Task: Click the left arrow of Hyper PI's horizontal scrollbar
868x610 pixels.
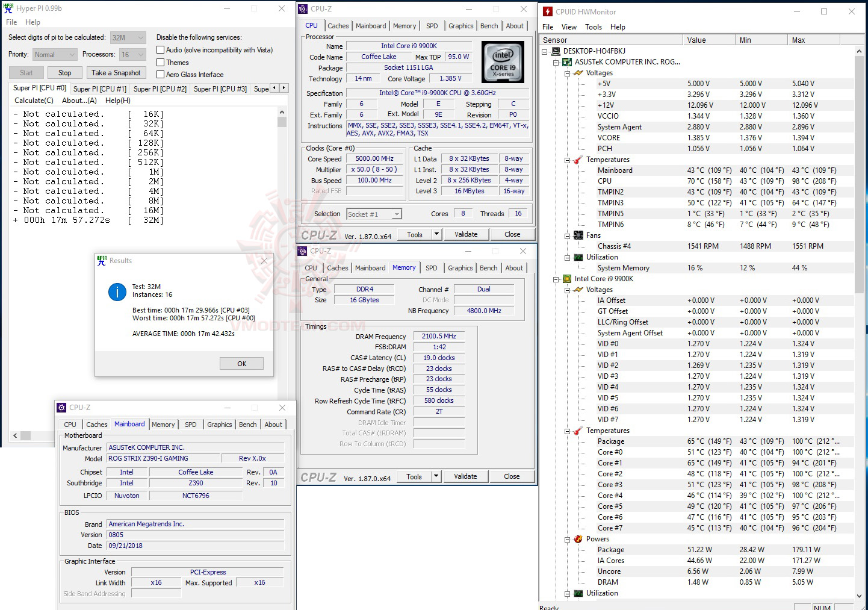Action: coord(15,435)
